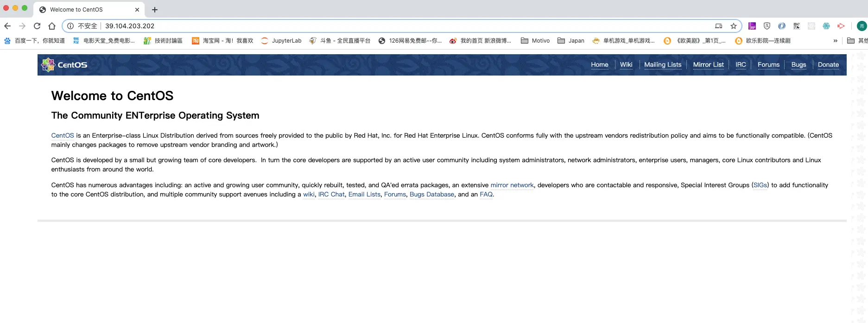
Task: Open Bugs in CentOS navigation
Action: click(x=799, y=64)
